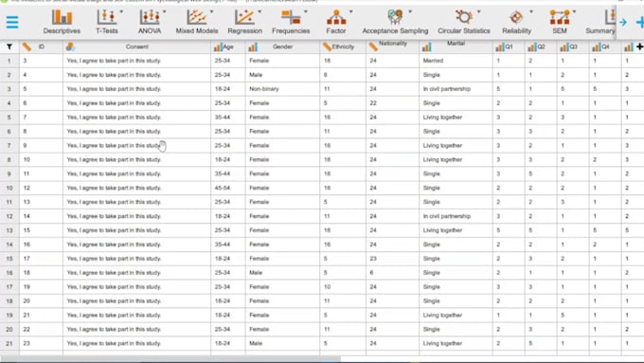Open the SEM analysis menu

[560, 22]
